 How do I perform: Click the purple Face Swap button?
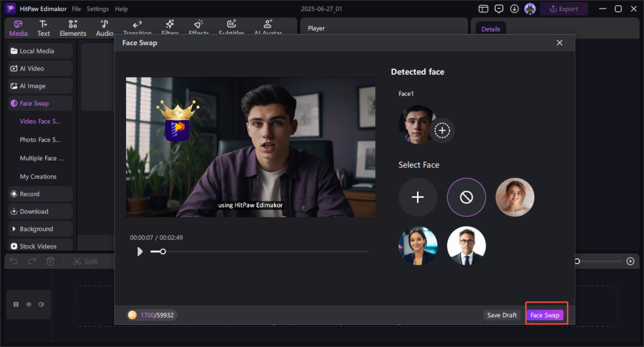[545, 315]
